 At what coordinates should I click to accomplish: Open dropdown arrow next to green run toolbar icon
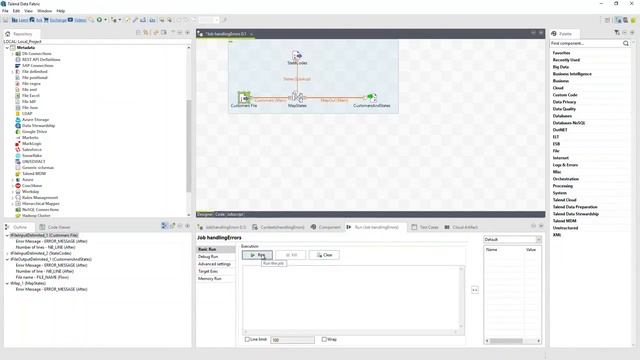105,20
